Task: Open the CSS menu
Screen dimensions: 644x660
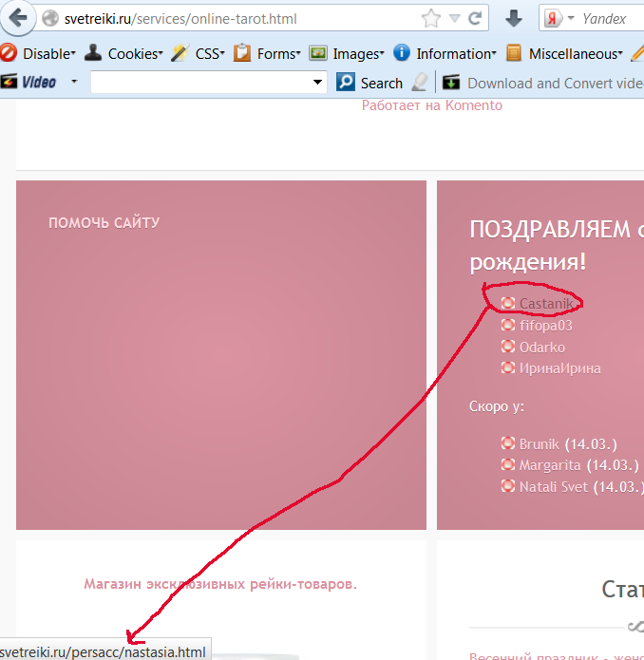Action: click(210, 54)
